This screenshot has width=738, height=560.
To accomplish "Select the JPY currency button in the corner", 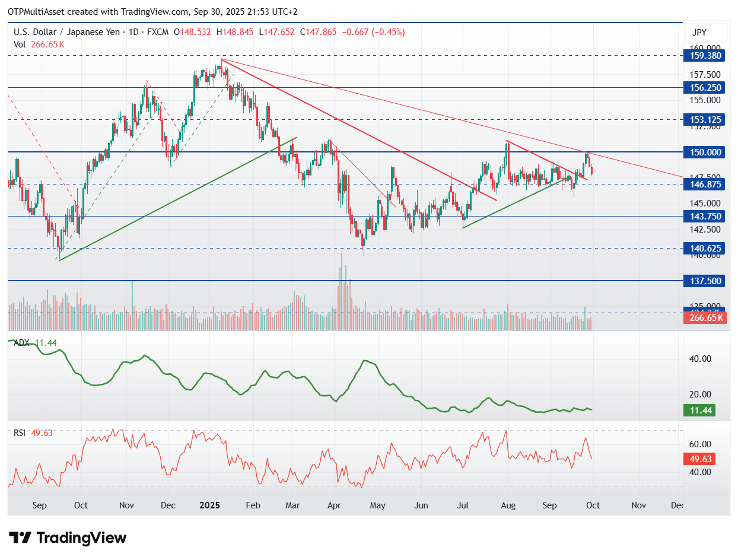I will [705, 33].
